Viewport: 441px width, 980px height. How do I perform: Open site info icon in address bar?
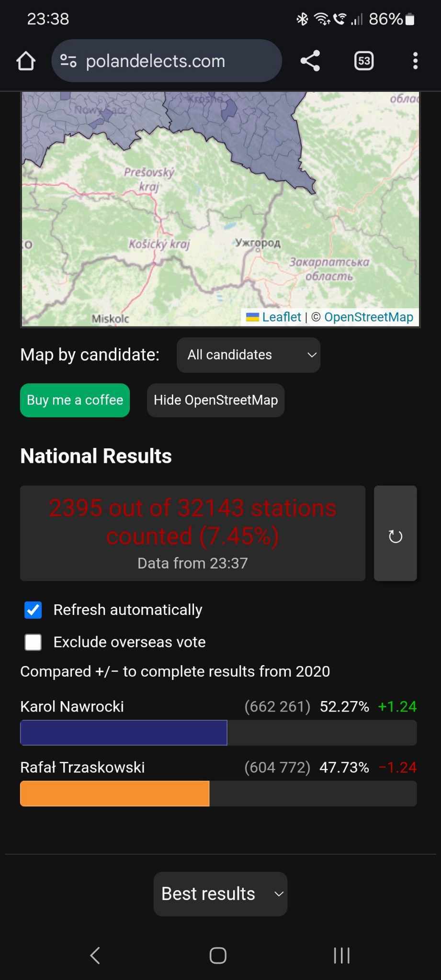pos(68,61)
